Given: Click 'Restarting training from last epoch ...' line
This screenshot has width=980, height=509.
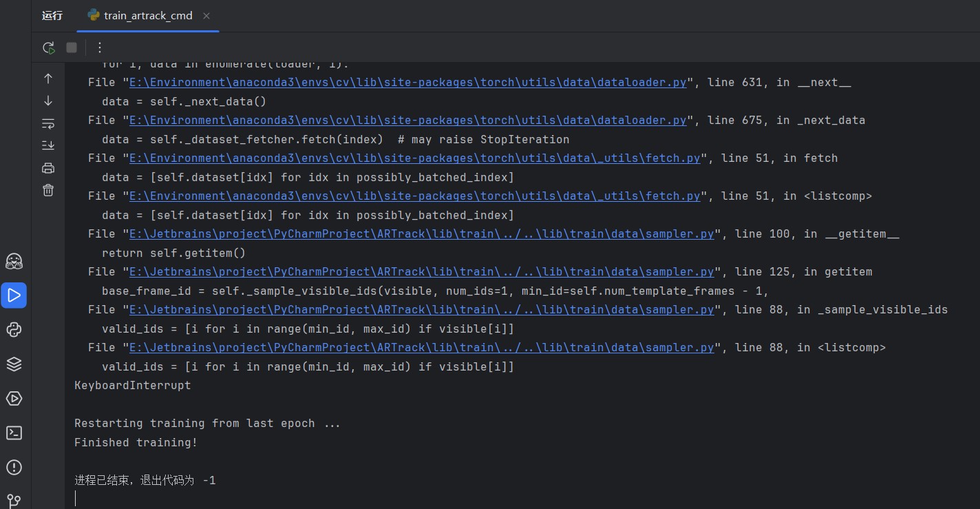Looking at the screenshot, I should [207, 424].
